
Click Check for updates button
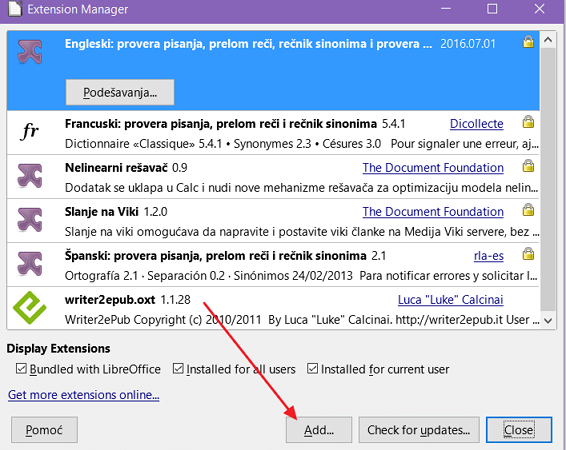click(x=419, y=430)
